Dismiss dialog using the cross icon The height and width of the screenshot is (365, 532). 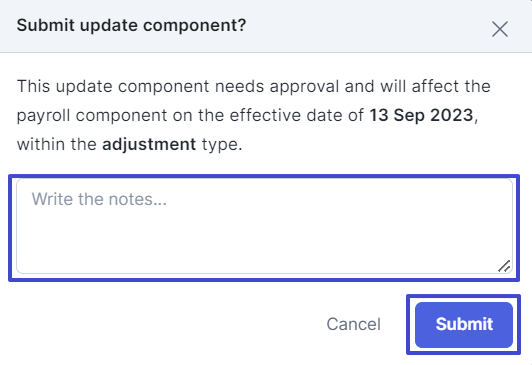tap(500, 29)
